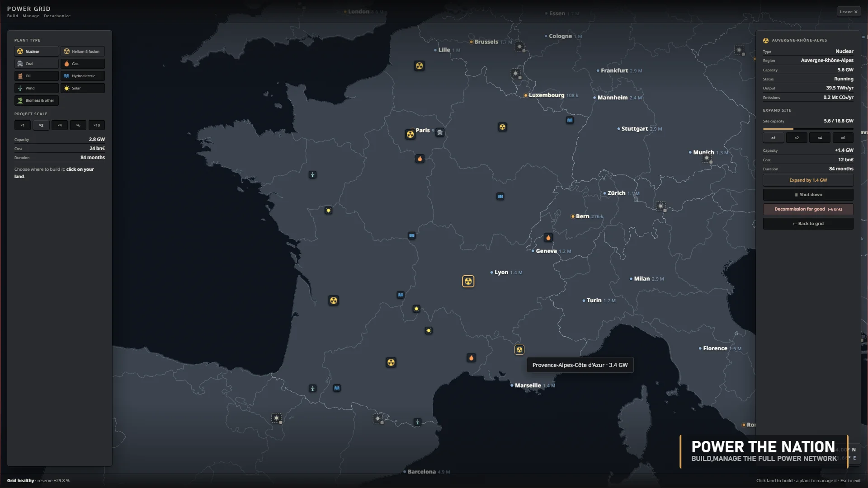Image resolution: width=868 pixels, height=488 pixels.
Task: Select the nuclear plant icon left of Paris label
Action: pyautogui.click(x=410, y=134)
